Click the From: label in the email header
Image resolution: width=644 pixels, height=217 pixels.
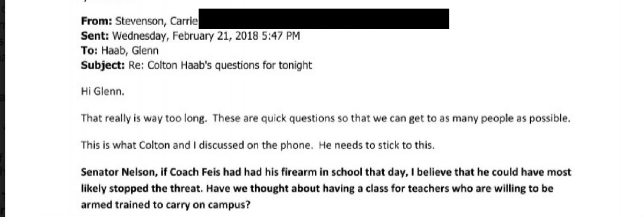click(94, 22)
